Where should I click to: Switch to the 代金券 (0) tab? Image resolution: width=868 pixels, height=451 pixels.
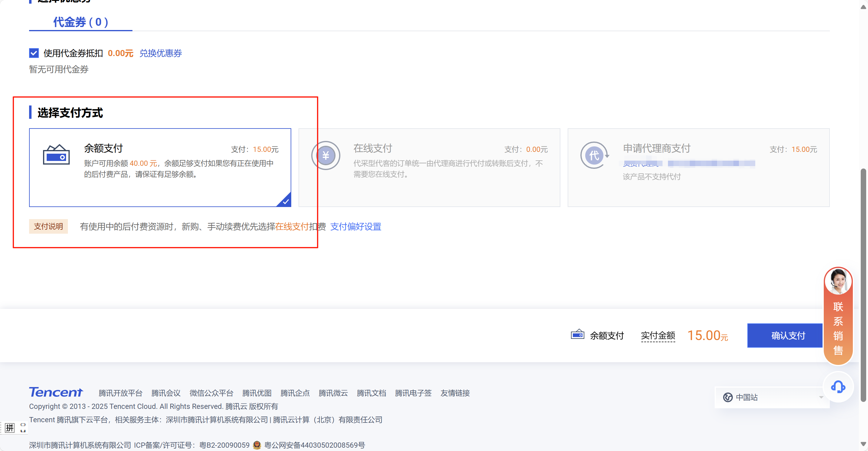coord(81,22)
